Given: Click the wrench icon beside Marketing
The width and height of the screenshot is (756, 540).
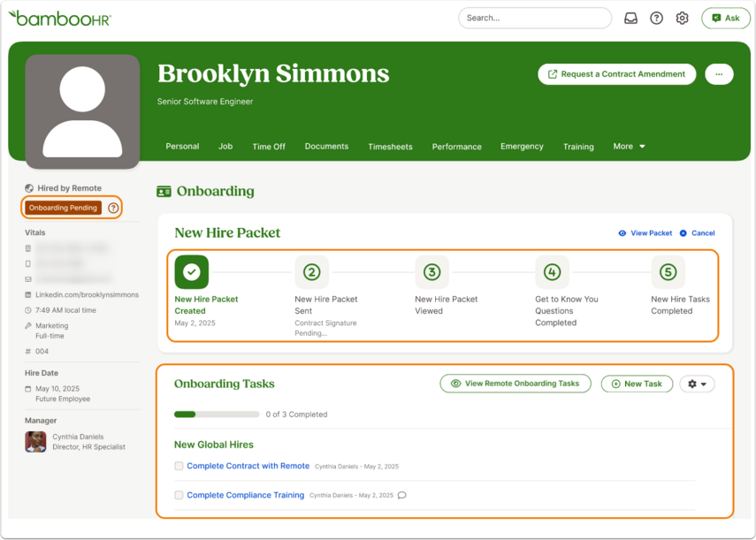Looking at the screenshot, I should [x=28, y=325].
